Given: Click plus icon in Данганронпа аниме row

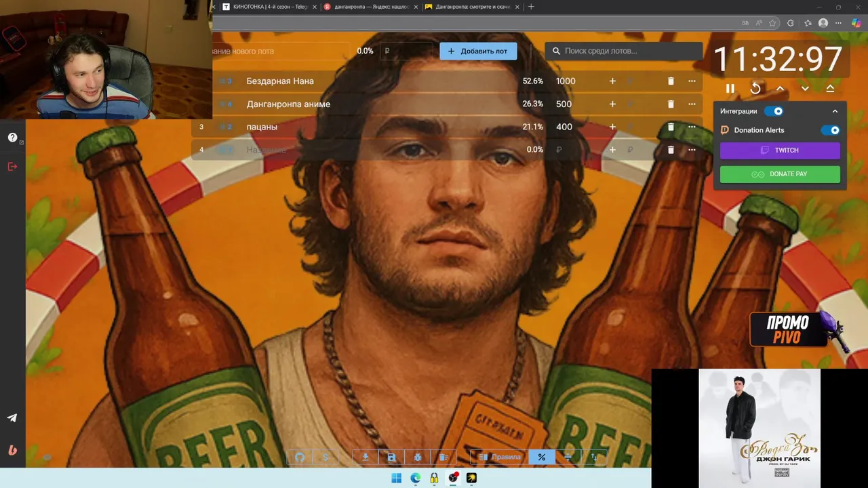Looking at the screenshot, I should click(x=612, y=104).
